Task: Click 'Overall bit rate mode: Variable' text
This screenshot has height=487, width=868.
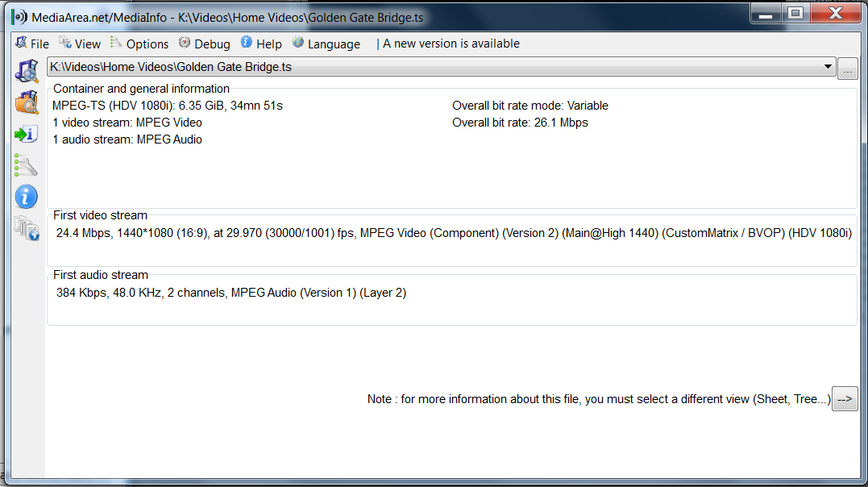Action: (530, 106)
